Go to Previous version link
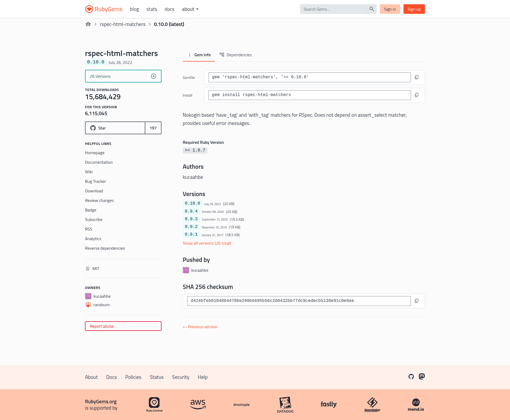 [200, 327]
